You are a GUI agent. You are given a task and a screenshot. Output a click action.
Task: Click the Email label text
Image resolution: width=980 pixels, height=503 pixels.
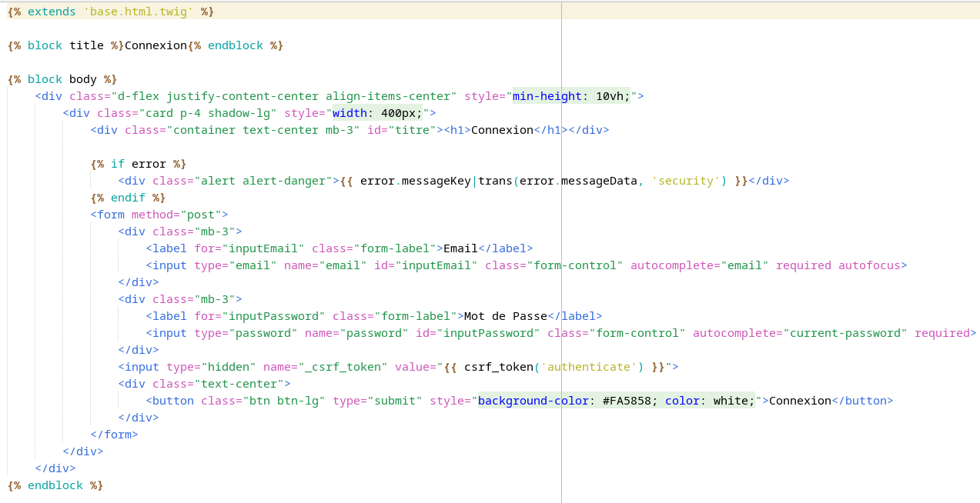(x=460, y=248)
